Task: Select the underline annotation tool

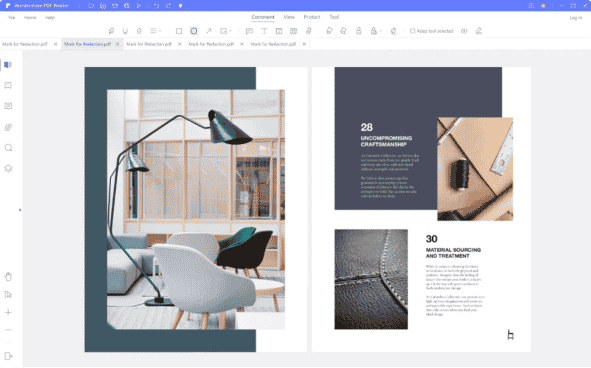Action: pos(125,31)
